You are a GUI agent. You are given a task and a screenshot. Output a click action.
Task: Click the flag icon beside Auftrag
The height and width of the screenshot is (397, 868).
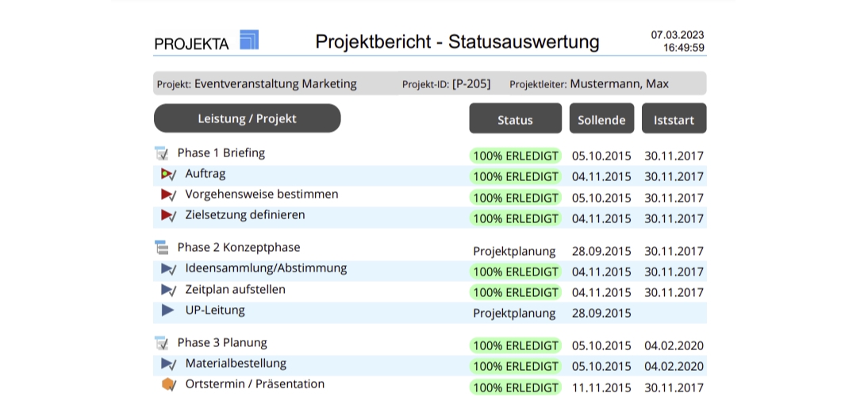tap(168, 174)
